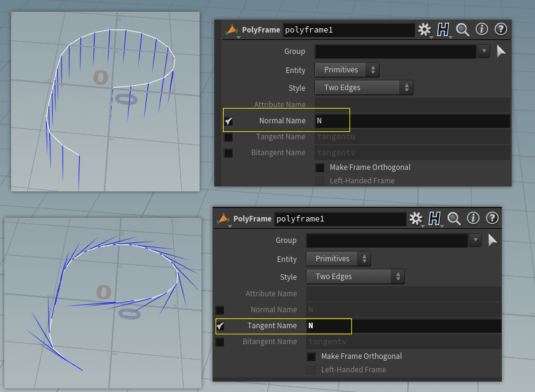Viewport: 535px width, 392px height.
Task: Open the Style Two Edges dropdown in upper panel
Action: coord(364,88)
